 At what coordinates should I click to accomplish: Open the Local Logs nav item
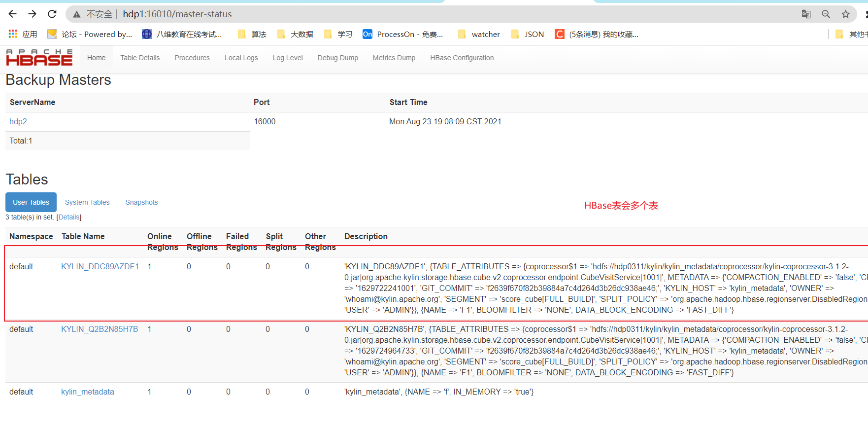tap(241, 58)
